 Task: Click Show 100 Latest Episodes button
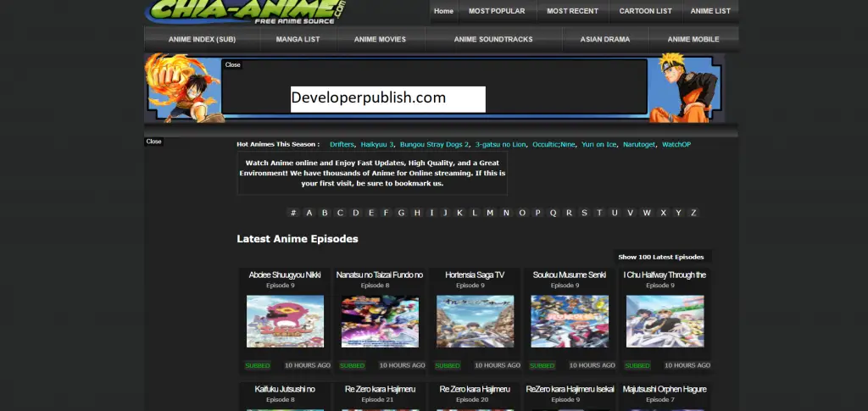[x=661, y=257]
